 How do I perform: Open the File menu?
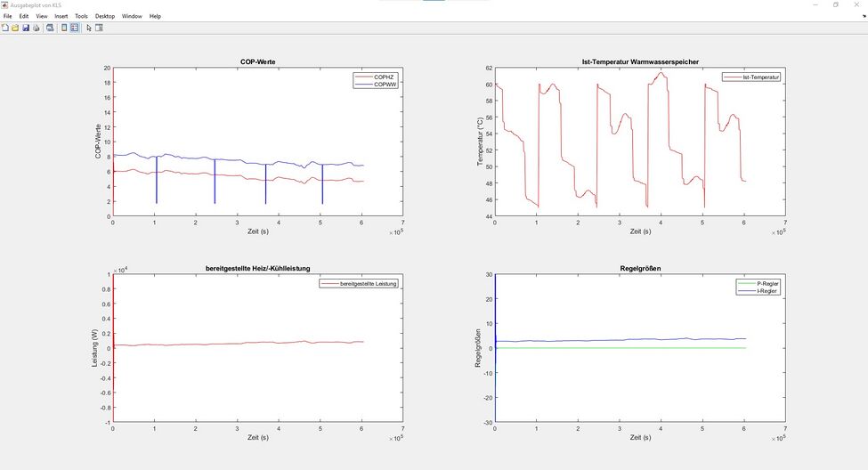click(8, 16)
